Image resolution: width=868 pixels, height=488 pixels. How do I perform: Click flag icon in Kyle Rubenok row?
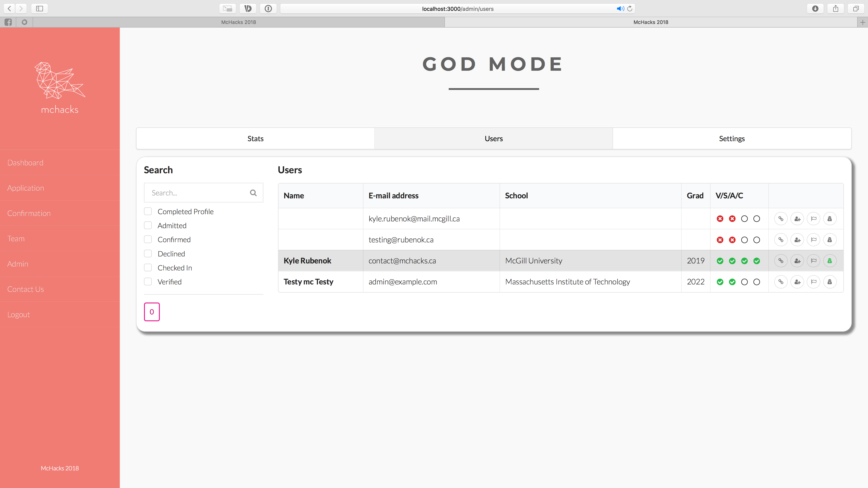814,261
